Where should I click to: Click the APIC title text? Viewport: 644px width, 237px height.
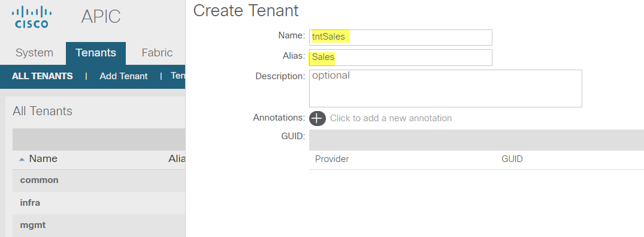[101, 17]
